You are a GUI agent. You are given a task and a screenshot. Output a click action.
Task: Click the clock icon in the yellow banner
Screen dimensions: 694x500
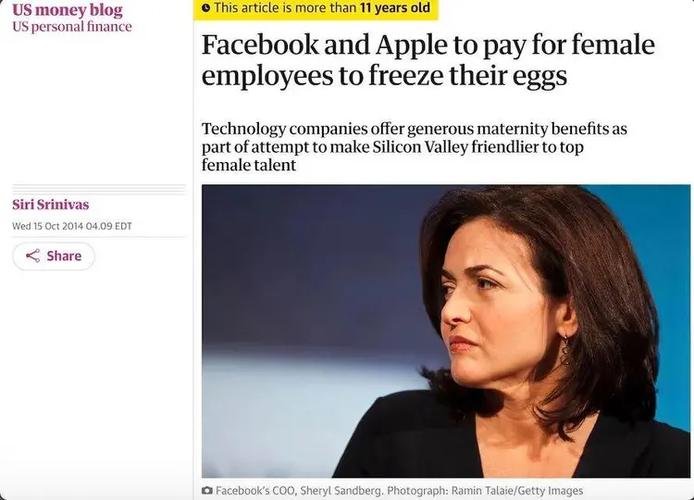pos(206,8)
